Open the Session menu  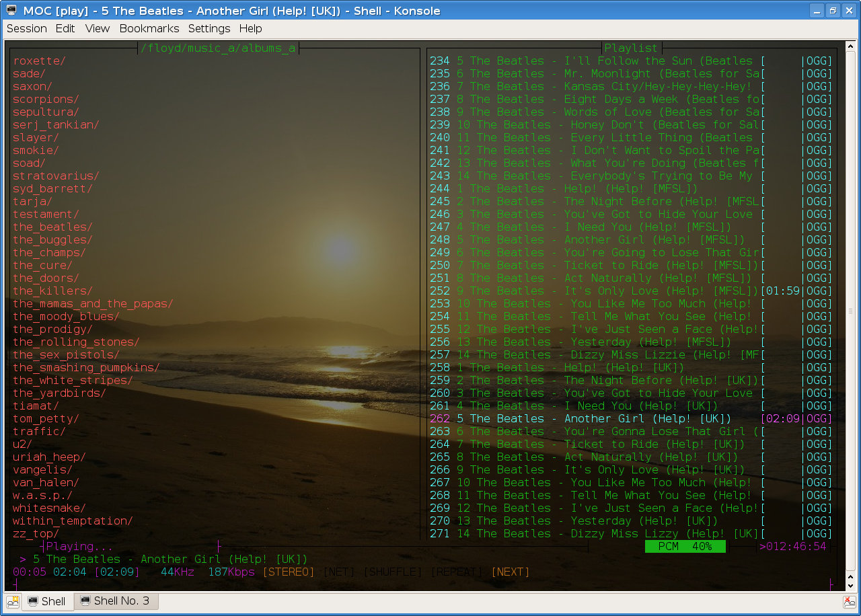click(27, 28)
